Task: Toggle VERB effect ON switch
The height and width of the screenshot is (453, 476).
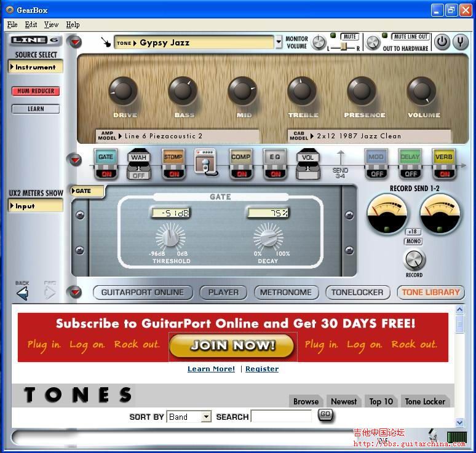Action: pyautogui.click(x=445, y=174)
